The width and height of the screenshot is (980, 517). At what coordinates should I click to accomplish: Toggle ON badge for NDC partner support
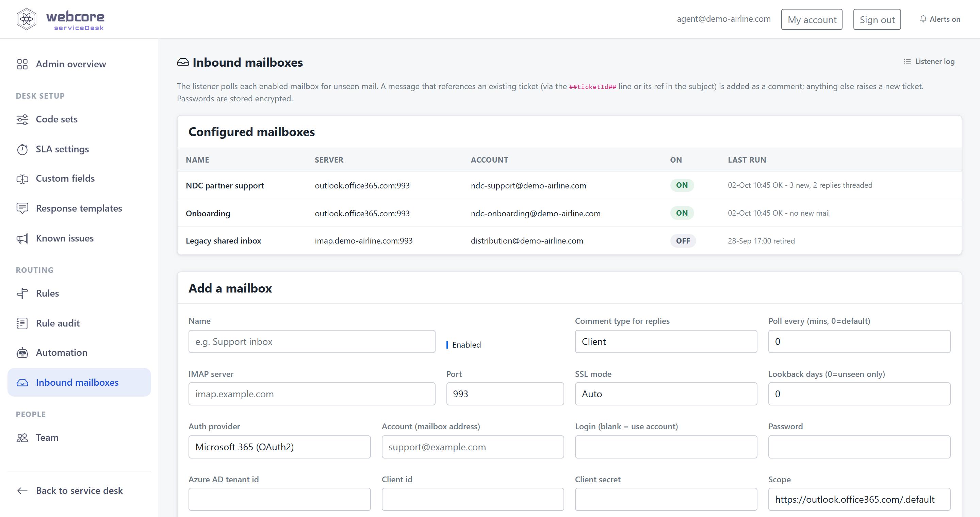682,185
